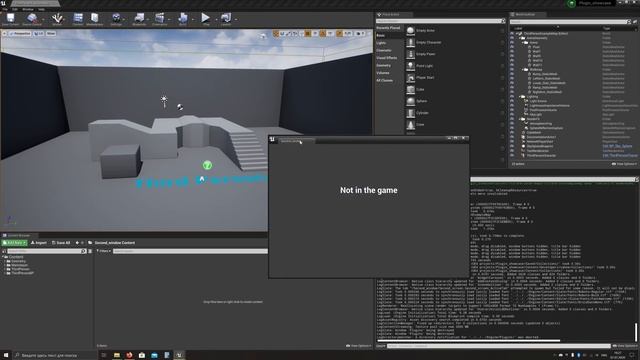Toggle visibility of Light Source actor
The height and width of the screenshot is (360, 640).
512,101
